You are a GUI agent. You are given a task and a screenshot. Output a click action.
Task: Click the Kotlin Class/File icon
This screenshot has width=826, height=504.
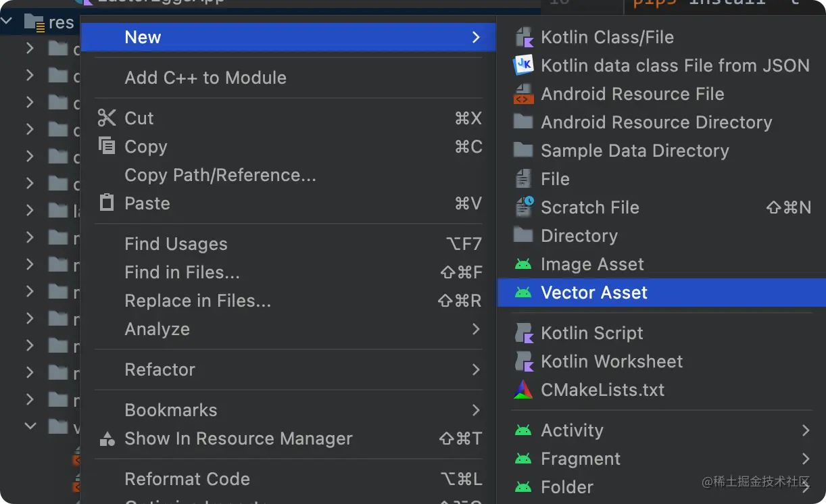pyautogui.click(x=524, y=37)
